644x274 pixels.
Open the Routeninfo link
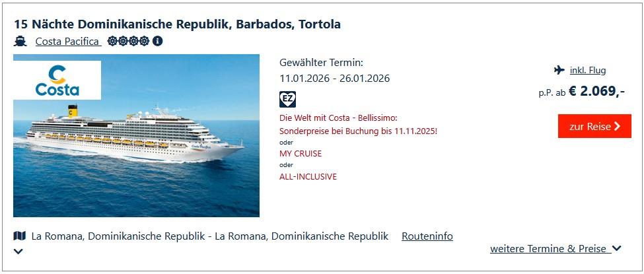pyautogui.click(x=427, y=236)
